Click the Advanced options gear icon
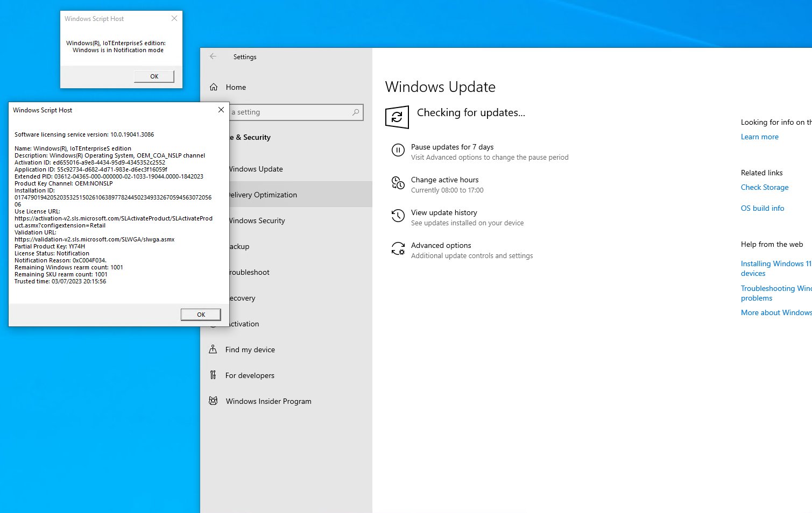This screenshot has height=513, width=812. (x=398, y=249)
